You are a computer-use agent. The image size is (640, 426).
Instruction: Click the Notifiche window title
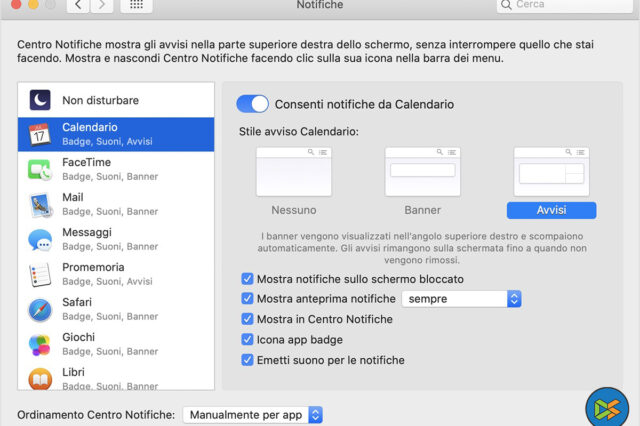coord(320,5)
